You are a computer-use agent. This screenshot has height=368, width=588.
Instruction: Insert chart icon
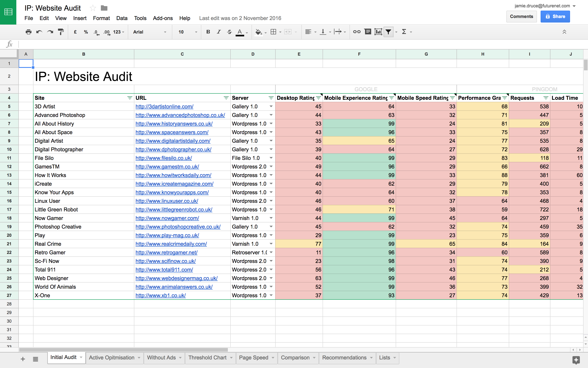pyautogui.click(x=378, y=32)
